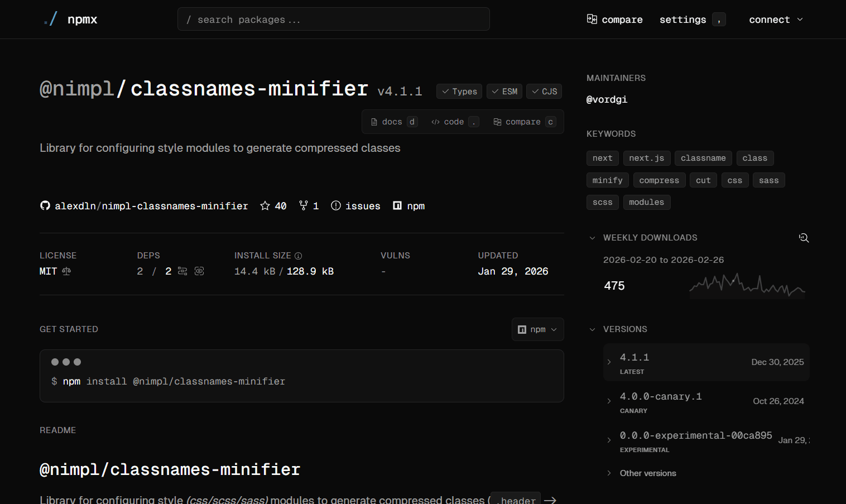This screenshot has width=846, height=504.
Task: Click the scale icon beside MIT license
Action: pyautogui.click(x=66, y=271)
